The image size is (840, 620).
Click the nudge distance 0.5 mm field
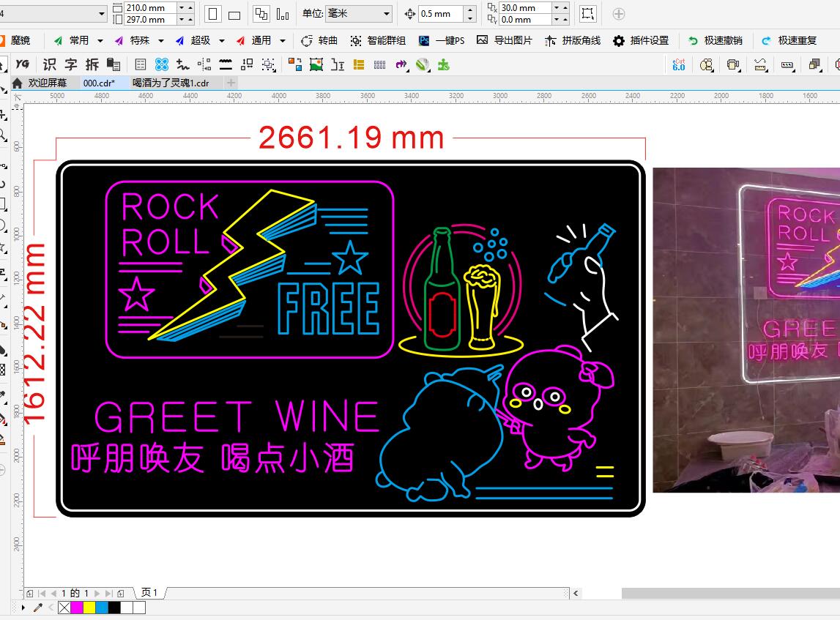click(440, 14)
